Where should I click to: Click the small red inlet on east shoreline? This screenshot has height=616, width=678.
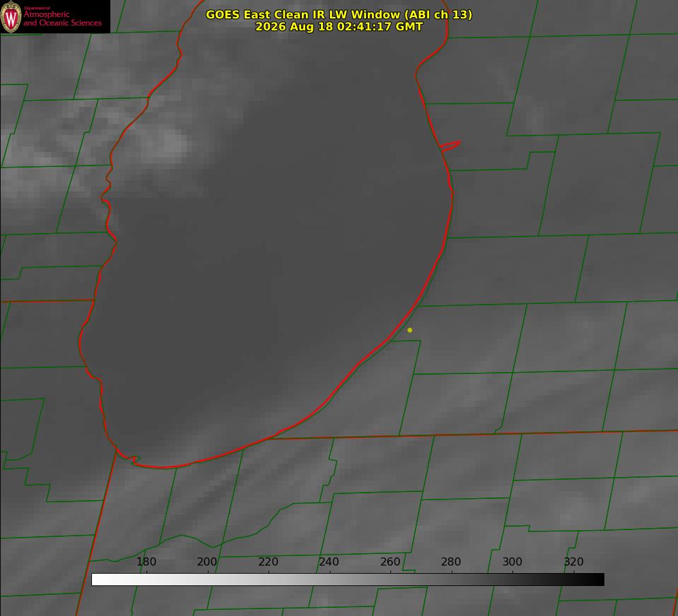pos(450,146)
